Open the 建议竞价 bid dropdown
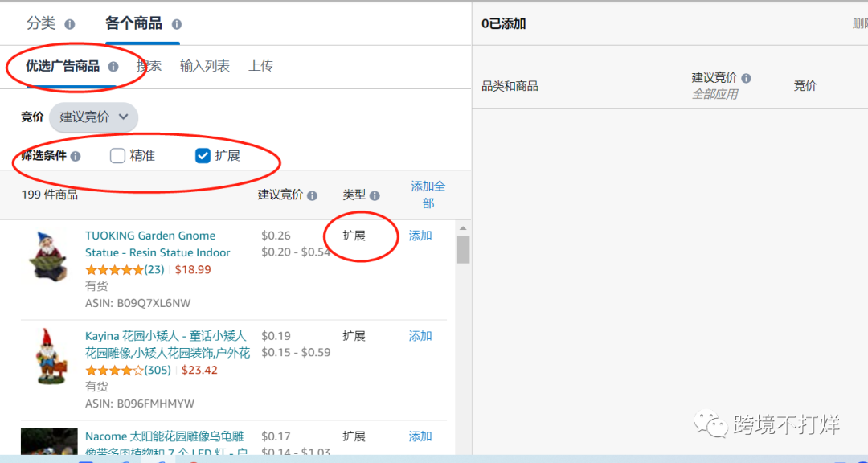This screenshot has height=463, width=868. (x=93, y=117)
